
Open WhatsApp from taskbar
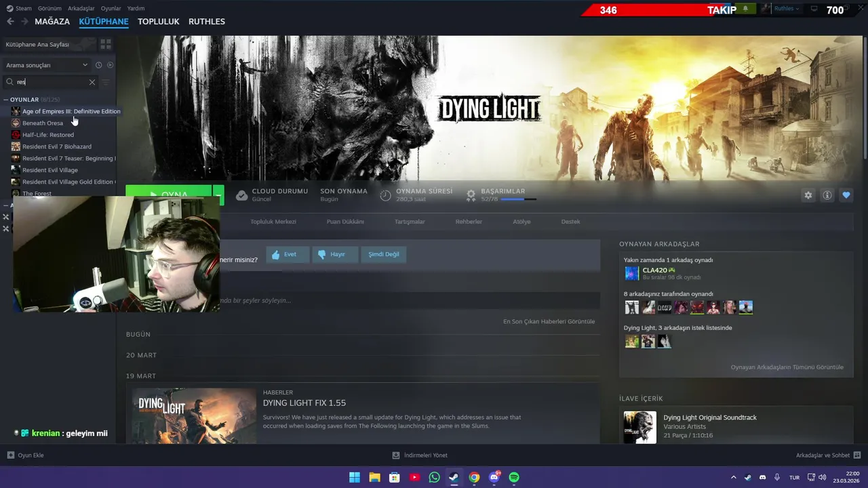[434, 477]
